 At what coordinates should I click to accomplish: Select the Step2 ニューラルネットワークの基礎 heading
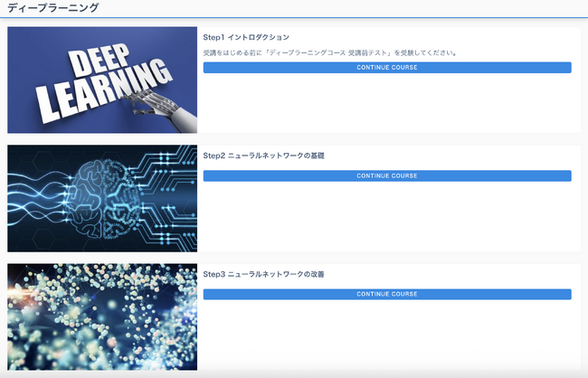coord(263,156)
